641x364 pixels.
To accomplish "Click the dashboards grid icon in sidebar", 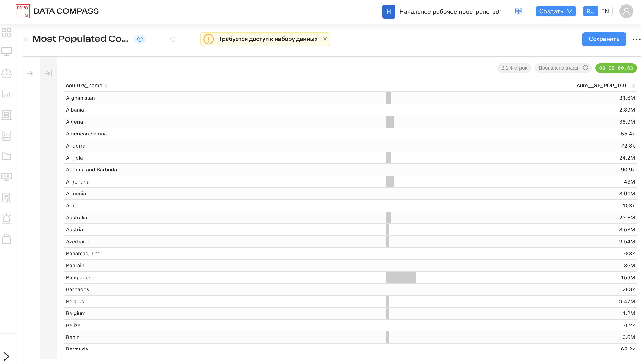I will (x=6, y=32).
